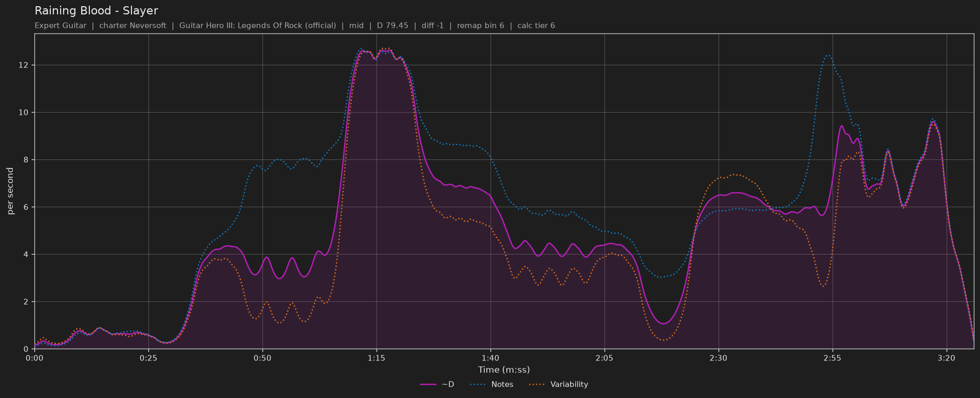980x398 pixels.
Task: Click the 'calc tier 6' subtitle value
Action: (536, 26)
